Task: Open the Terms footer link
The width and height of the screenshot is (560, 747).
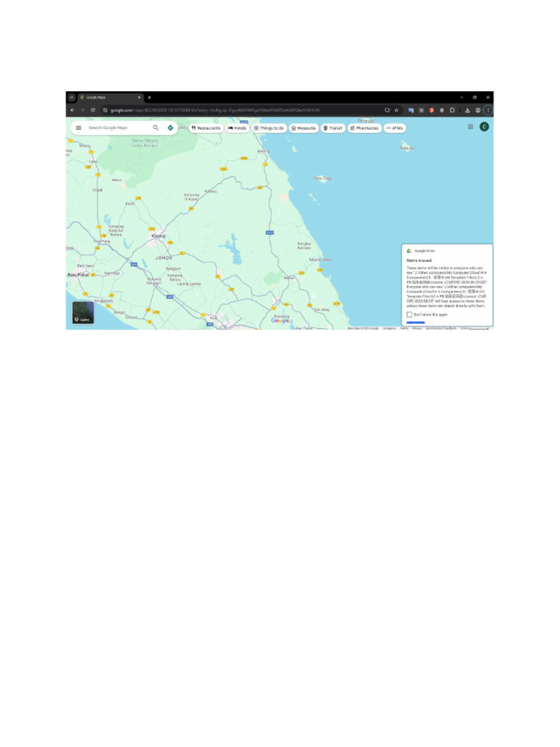Action: [x=404, y=328]
